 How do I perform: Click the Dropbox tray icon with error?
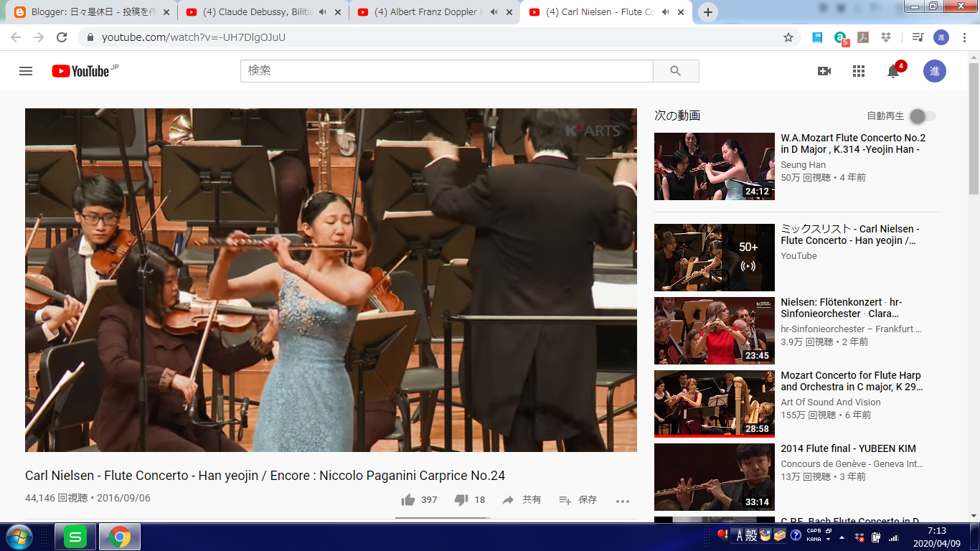(860, 537)
